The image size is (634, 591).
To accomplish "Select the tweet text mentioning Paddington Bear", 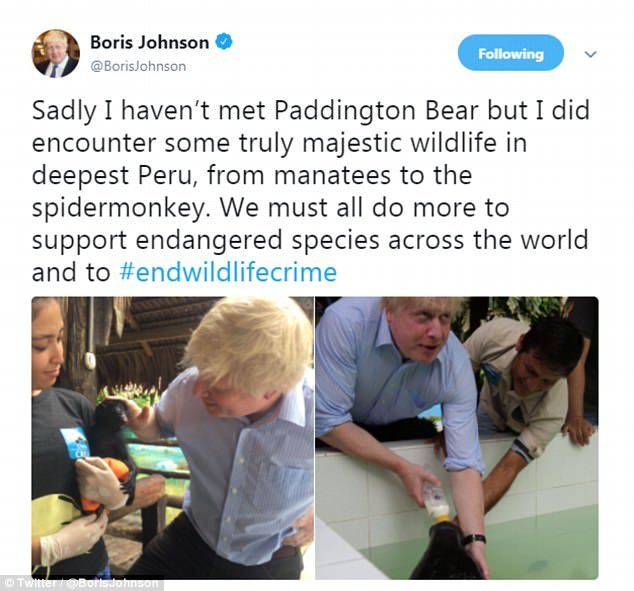I will point(310,191).
